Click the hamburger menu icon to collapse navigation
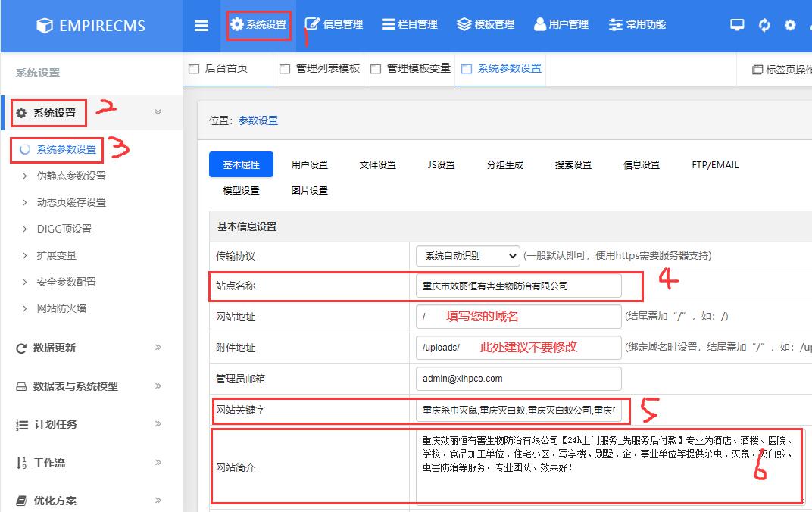Screen dimensions: 812x512 (201, 23)
